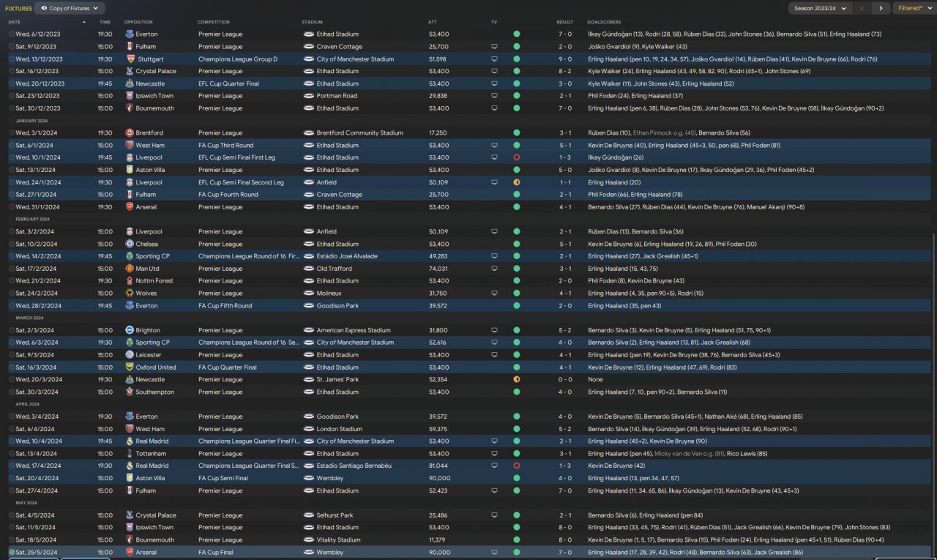
Task: Open the Filtered filter dropdown
Action: pos(914,8)
